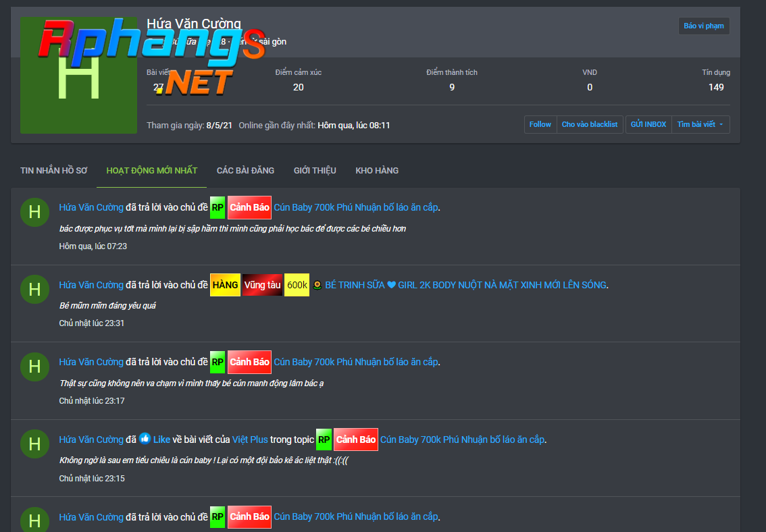Image resolution: width=766 pixels, height=532 pixels.
Task: Click Hứa Văn Cường name in 07:23 entry
Action: (x=91, y=207)
